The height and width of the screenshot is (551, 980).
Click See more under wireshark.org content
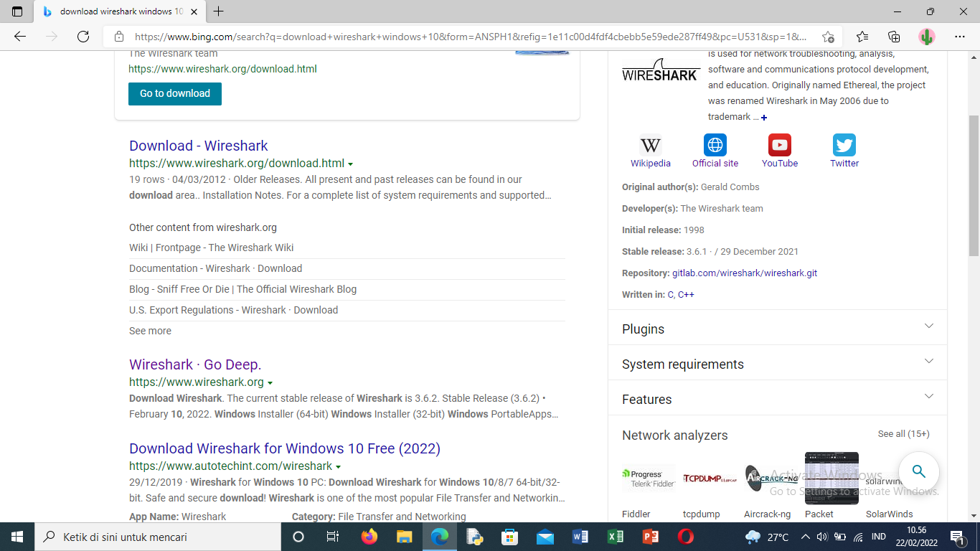click(x=150, y=331)
